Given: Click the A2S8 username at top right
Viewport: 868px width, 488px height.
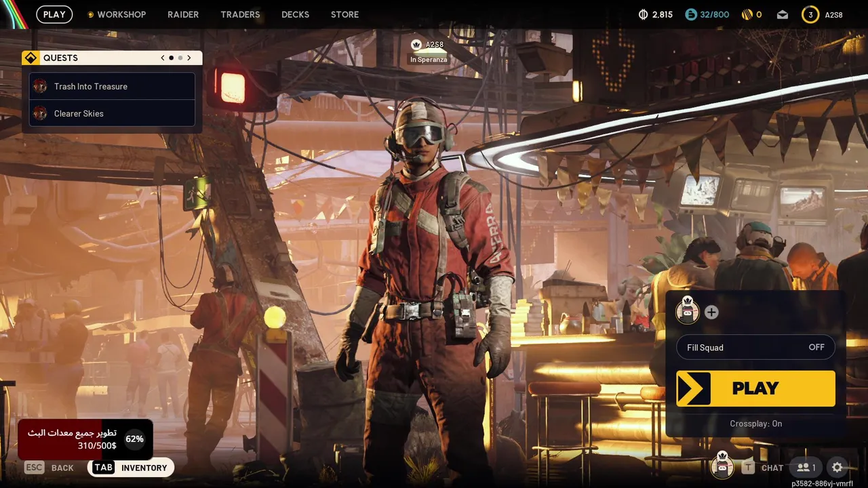Looking at the screenshot, I should point(834,14).
